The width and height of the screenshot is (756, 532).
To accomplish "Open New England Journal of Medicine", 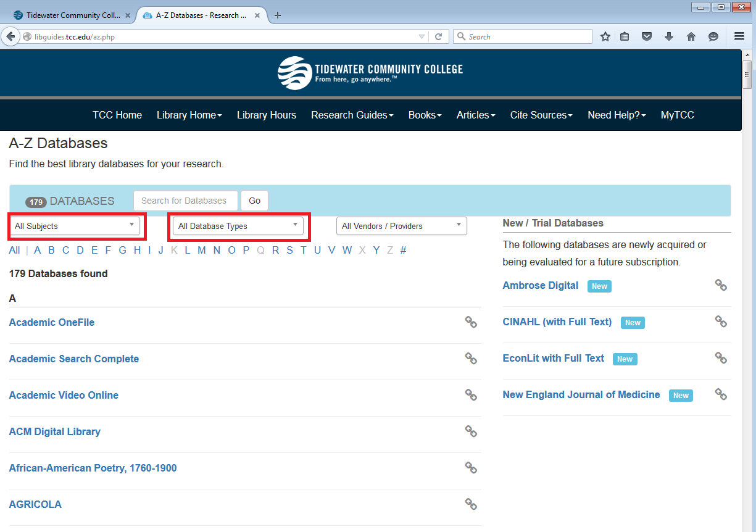I will tap(581, 394).
